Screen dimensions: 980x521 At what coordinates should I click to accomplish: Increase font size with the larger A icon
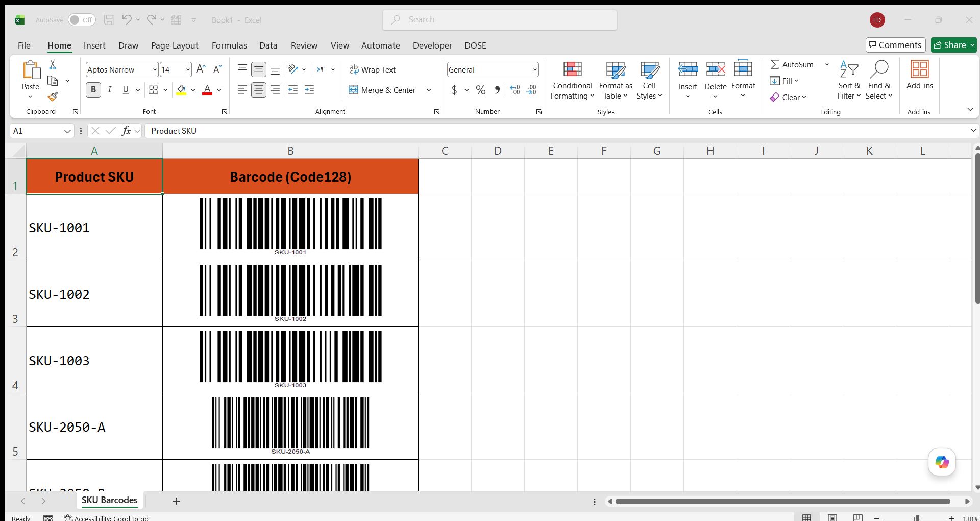point(201,69)
